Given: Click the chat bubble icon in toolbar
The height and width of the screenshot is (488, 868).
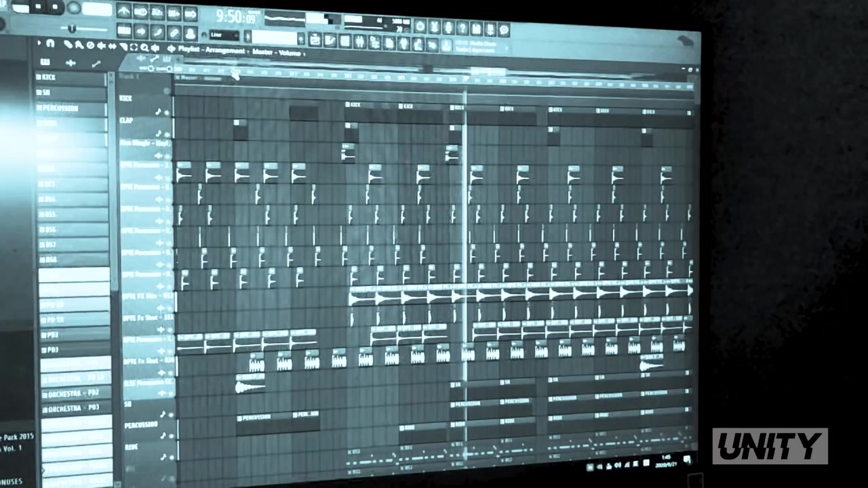Looking at the screenshot, I should [504, 29].
